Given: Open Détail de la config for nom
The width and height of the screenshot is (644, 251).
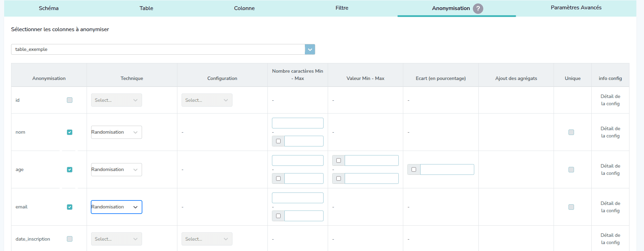Looking at the screenshot, I should click(610, 132).
